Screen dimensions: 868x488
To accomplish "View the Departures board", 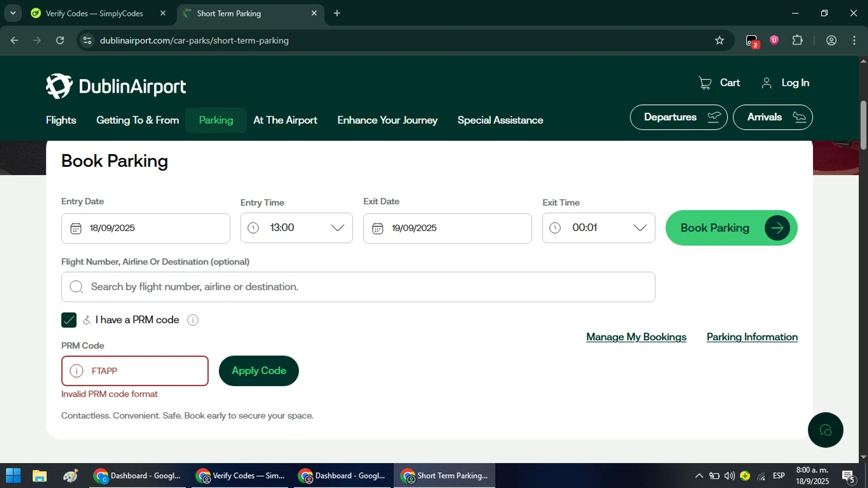I will [x=678, y=118].
